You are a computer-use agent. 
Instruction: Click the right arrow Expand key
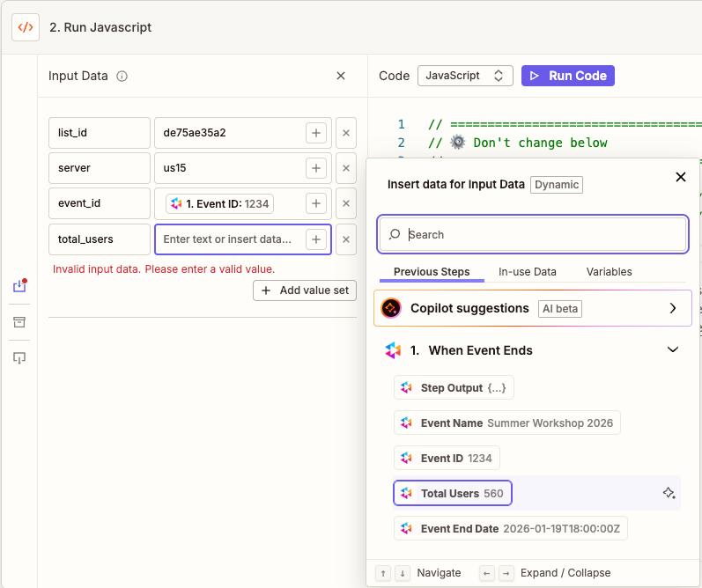pyautogui.click(x=506, y=573)
